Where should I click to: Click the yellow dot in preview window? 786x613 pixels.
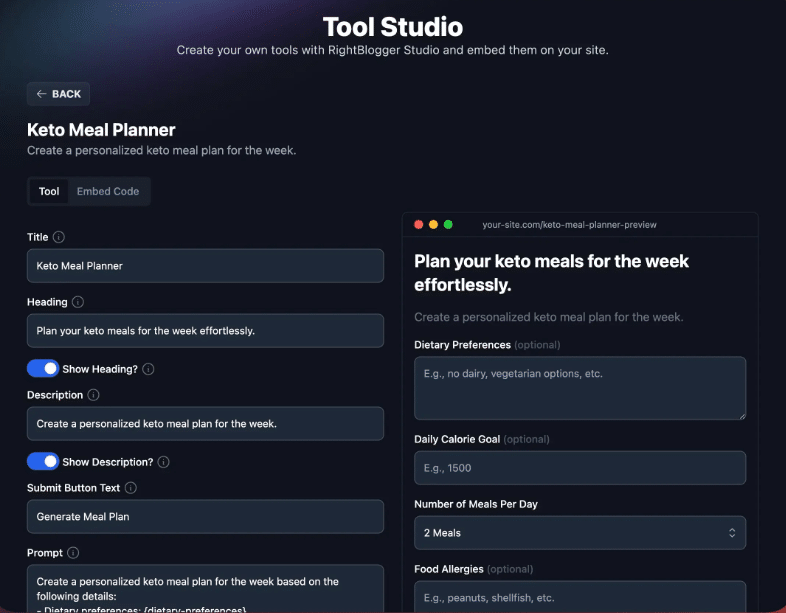click(434, 225)
